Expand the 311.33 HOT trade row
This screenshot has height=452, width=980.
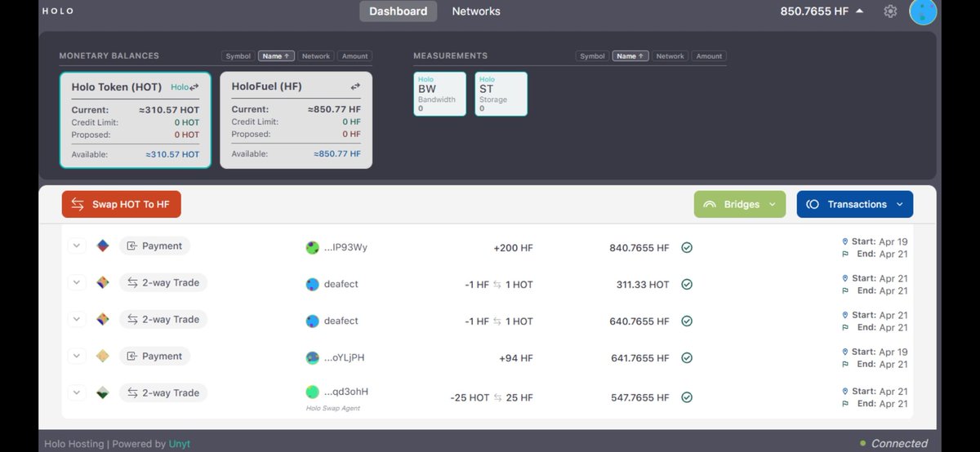[x=76, y=282]
